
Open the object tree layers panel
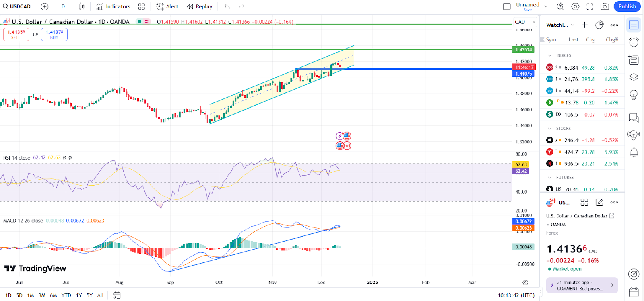(634, 77)
